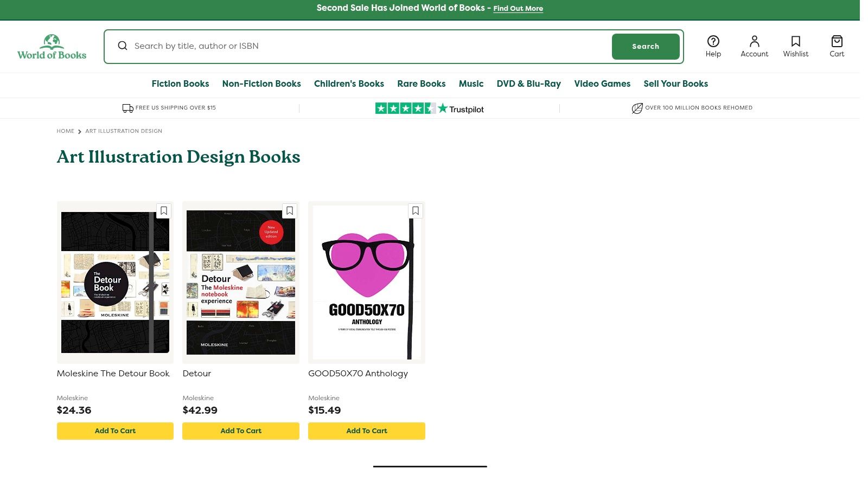The width and height of the screenshot is (868, 488).
Task: Click the magnifier icon in search bar
Action: (x=123, y=46)
